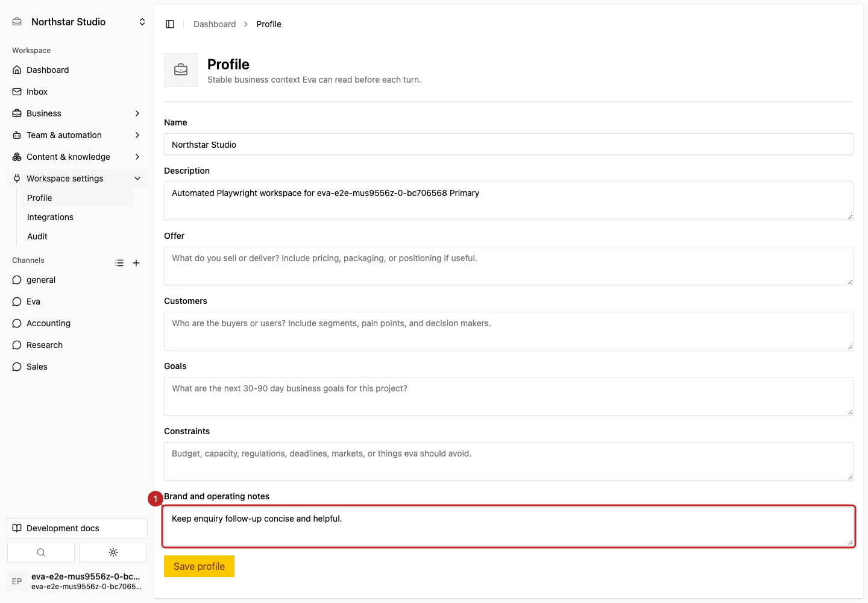Toggle the light/dark theme sun button
The height and width of the screenshot is (603, 868).
point(113,552)
